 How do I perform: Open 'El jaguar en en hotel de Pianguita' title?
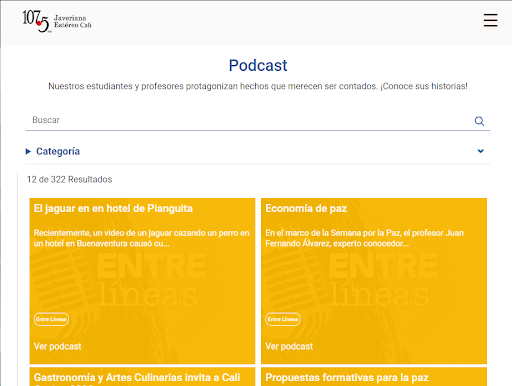coord(113,208)
